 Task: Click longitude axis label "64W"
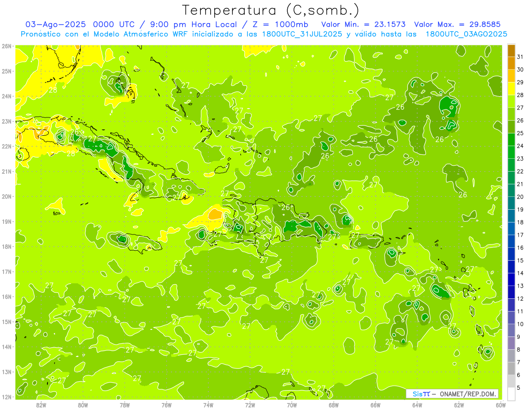(x=417, y=404)
